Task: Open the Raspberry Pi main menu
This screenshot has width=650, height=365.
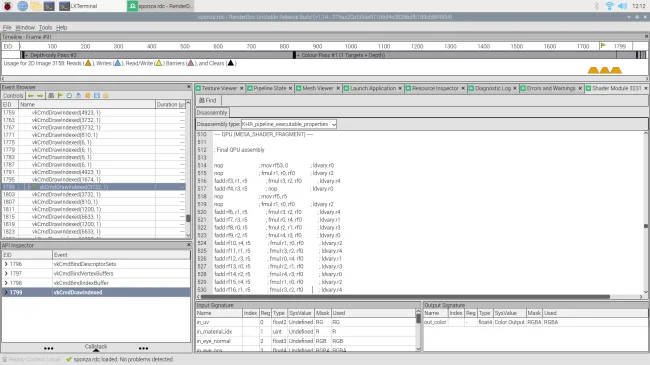Action: (x=7, y=6)
